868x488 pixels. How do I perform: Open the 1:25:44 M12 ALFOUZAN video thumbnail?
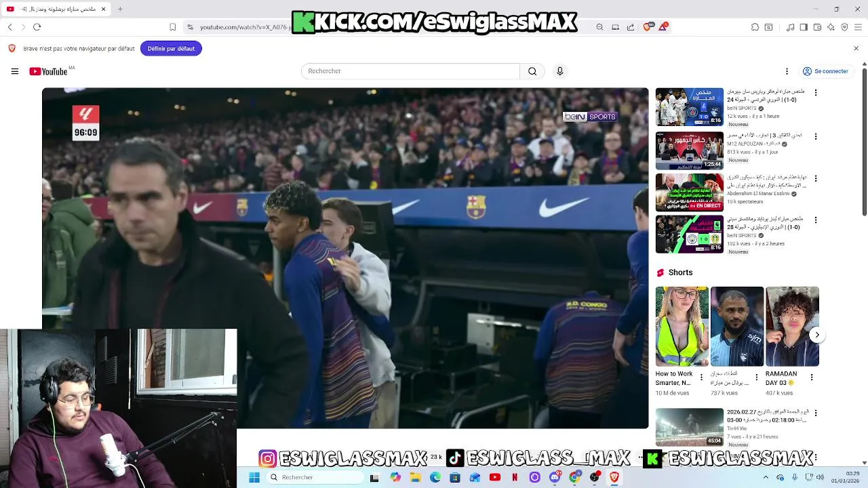(x=690, y=150)
